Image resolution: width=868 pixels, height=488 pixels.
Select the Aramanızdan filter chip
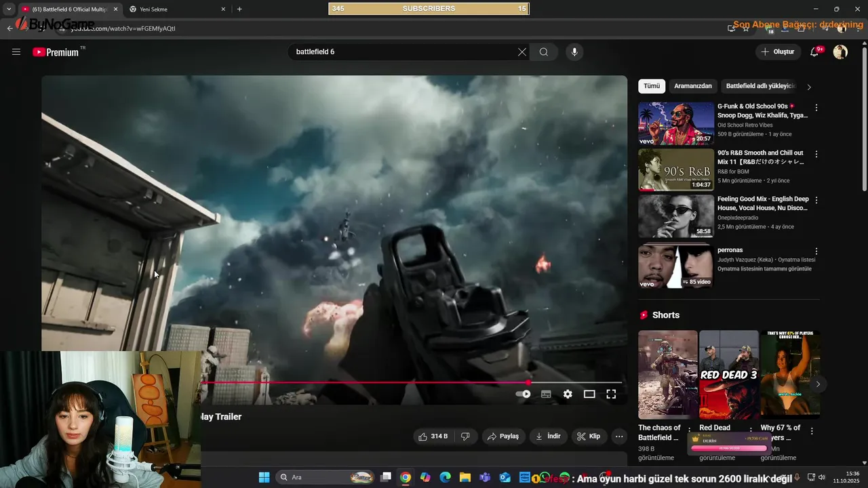693,86
